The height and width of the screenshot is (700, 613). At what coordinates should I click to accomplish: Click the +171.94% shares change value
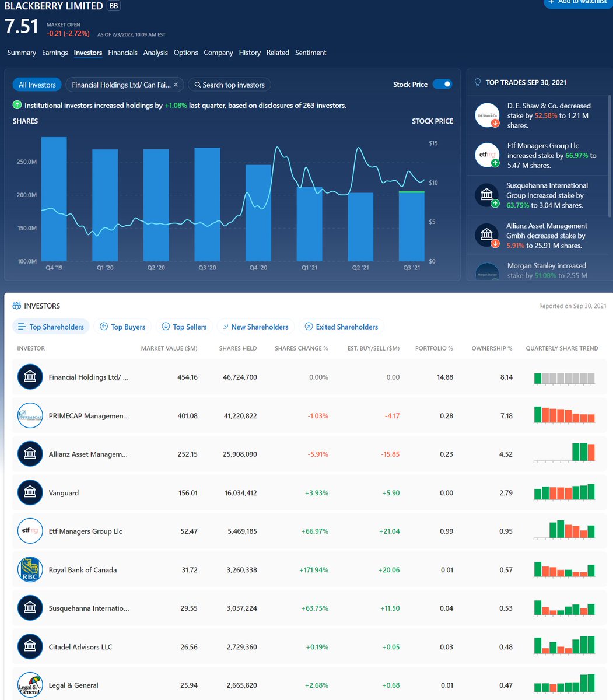click(x=314, y=570)
